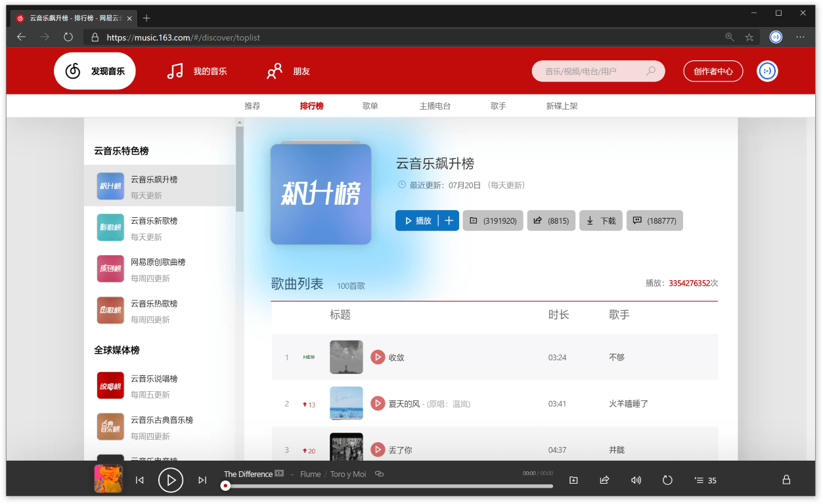Play song 收敛 with its play icon
Image resolution: width=823 pixels, height=504 pixels.
coord(378,357)
